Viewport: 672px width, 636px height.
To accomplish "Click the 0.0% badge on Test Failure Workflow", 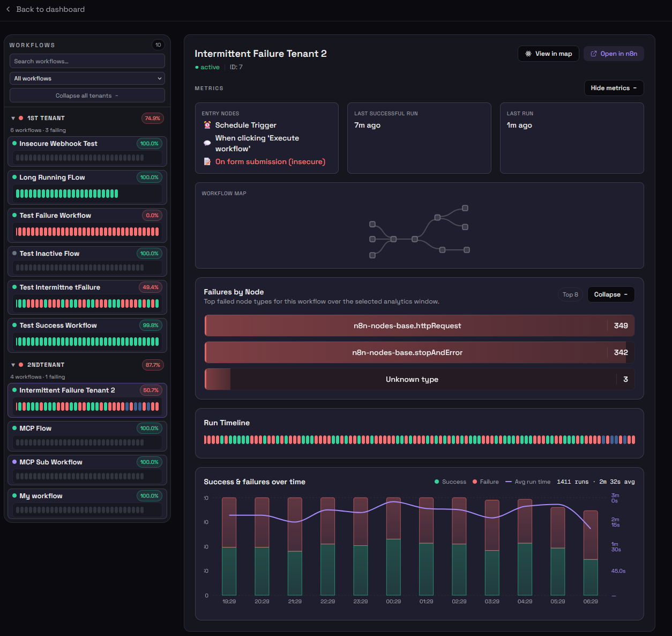I will 152,216.
